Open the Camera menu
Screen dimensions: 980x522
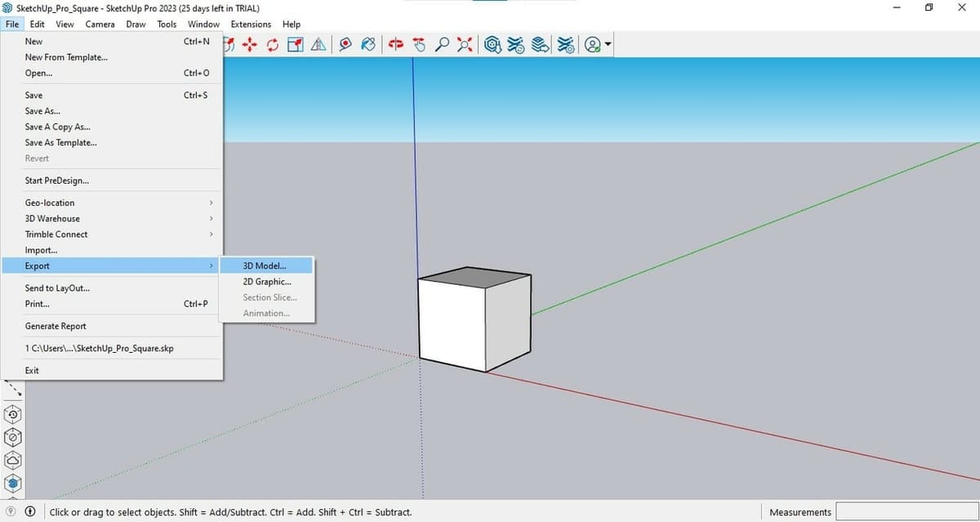(100, 24)
